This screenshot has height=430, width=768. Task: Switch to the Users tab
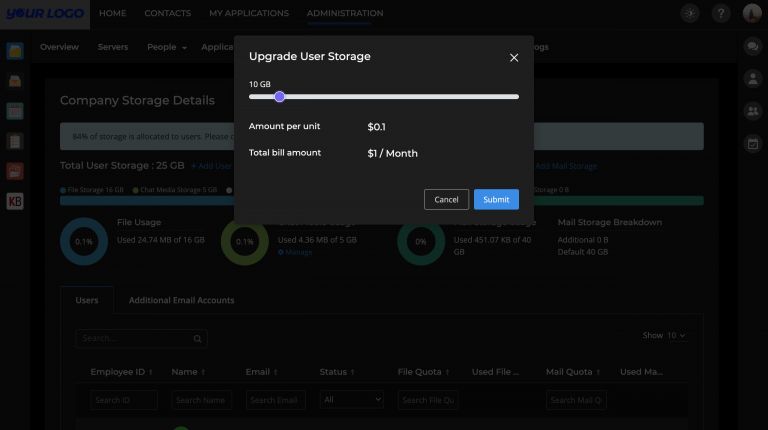[x=87, y=300]
